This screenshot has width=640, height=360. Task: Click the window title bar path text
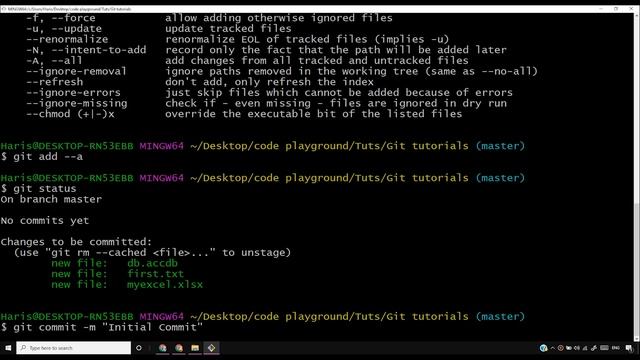coord(69,9)
